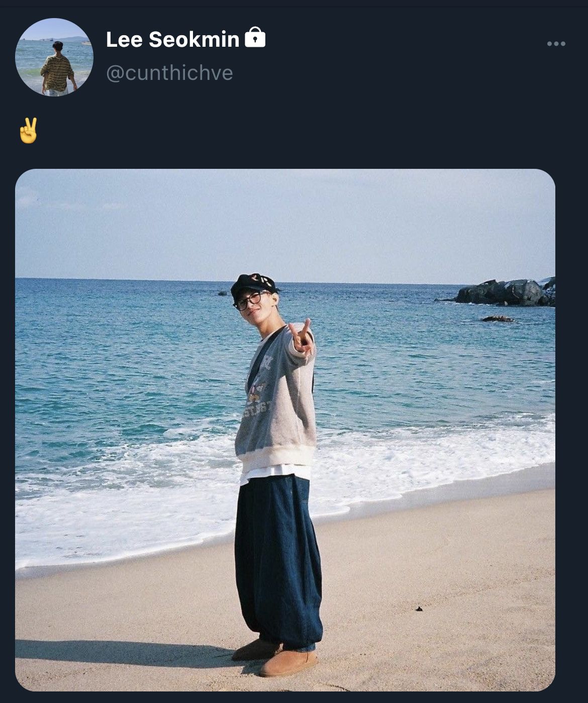Click the person's peace-sign hand in photo
Image resolution: width=588 pixels, height=703 pixels.
coord(301,336)
